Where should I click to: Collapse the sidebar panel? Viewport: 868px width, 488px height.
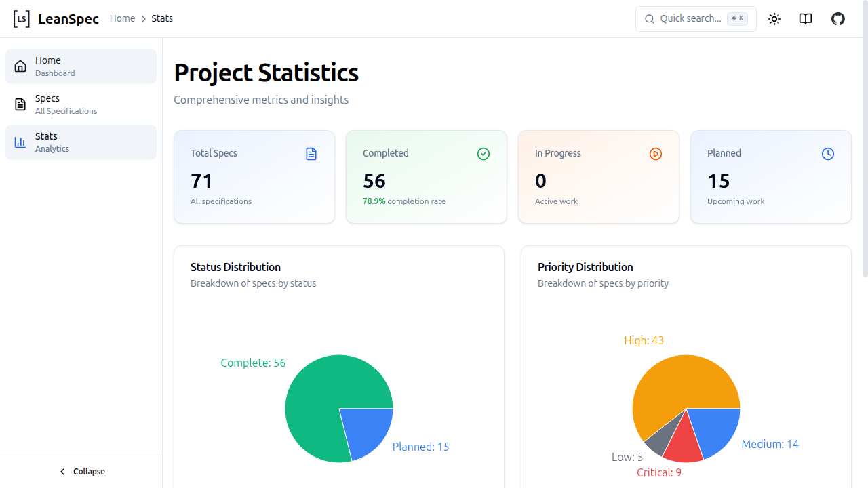click(81, 471)
